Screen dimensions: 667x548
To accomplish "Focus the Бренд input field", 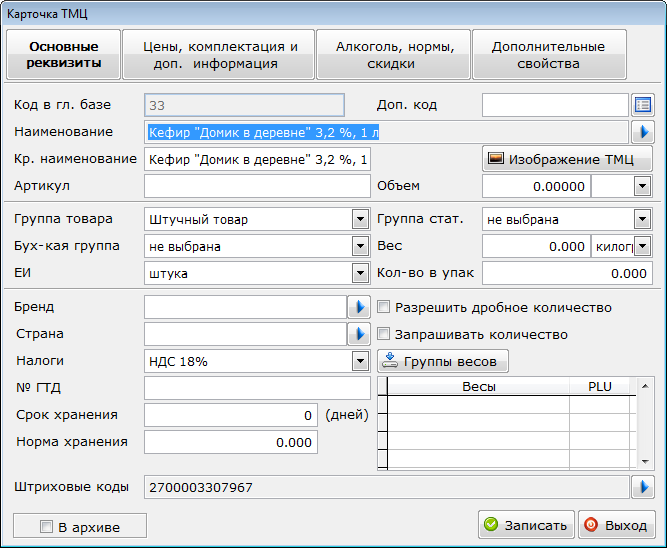I will pos(246,307).
